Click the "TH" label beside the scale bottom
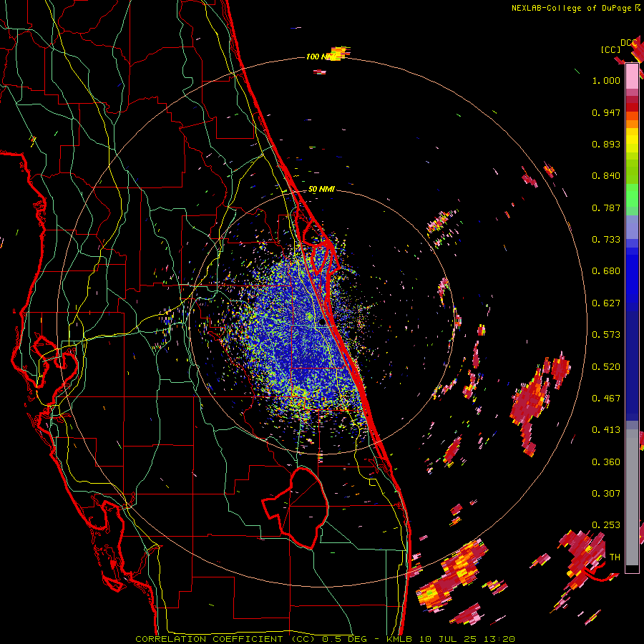Screen dimensions: 644x644 pyautogui.click(x=615, y=557)
